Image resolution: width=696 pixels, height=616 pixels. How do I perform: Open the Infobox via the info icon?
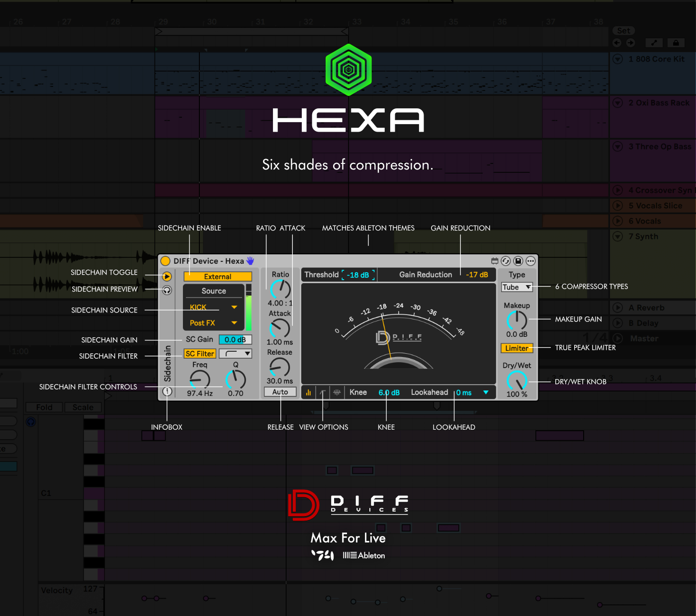[x=167, y=391]
